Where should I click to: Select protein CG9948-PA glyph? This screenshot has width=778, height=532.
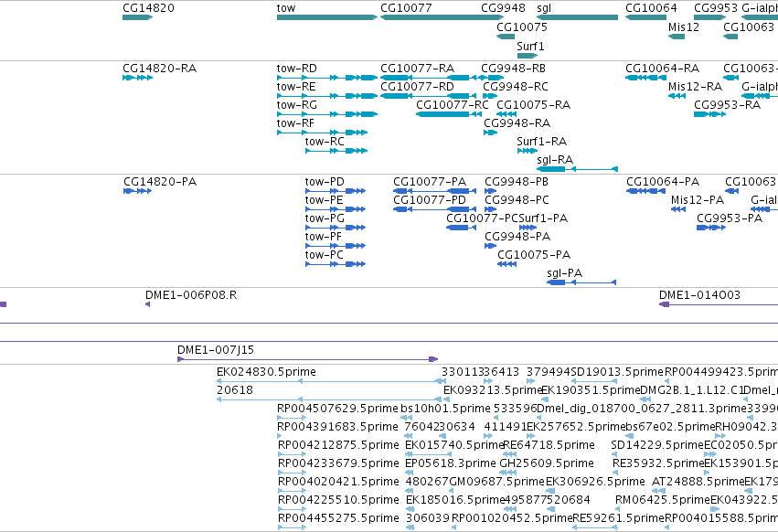click(x=490, y=246)
